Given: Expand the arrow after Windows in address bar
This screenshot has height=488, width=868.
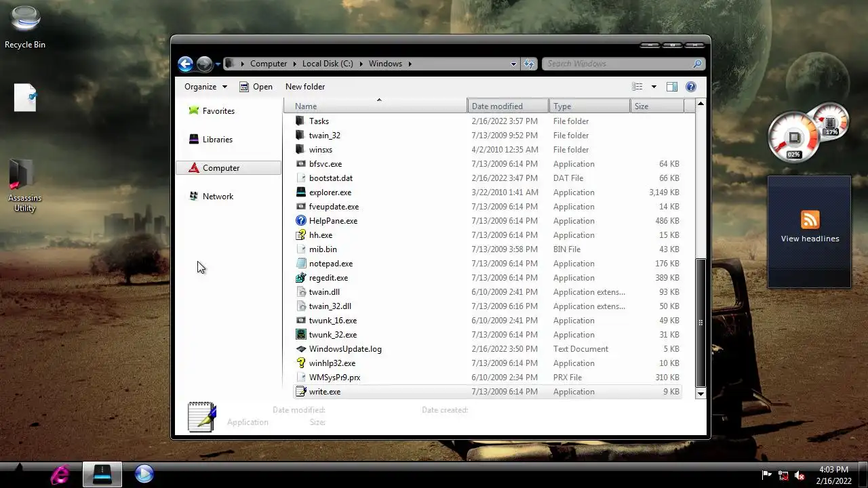Looking at the screenshot, I should [x=410, y=64].
